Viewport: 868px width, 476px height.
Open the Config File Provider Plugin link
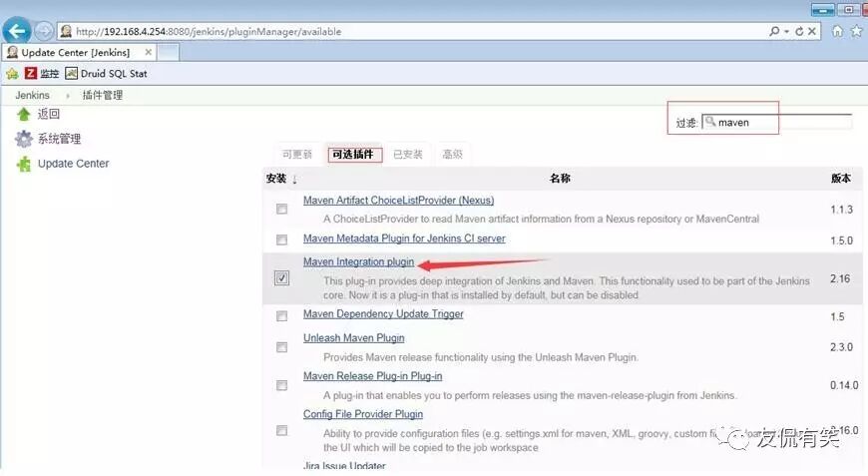(x=363, y=414)
